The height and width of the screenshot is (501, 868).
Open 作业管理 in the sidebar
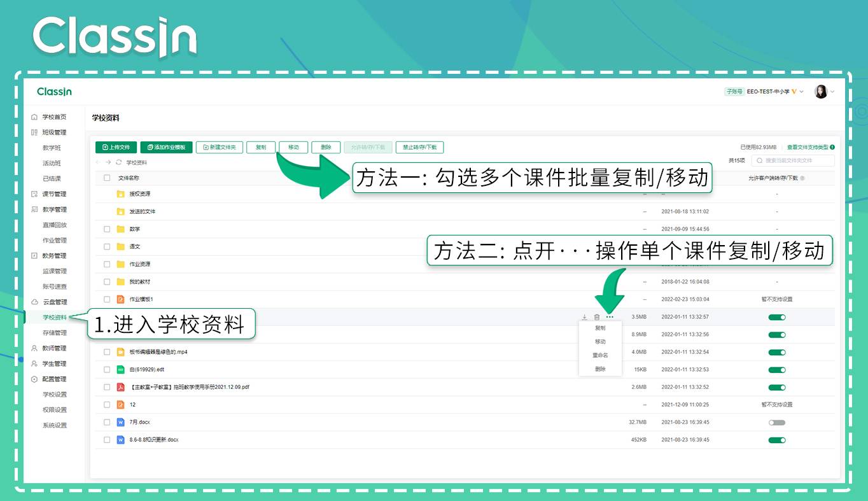pos(54,241)
